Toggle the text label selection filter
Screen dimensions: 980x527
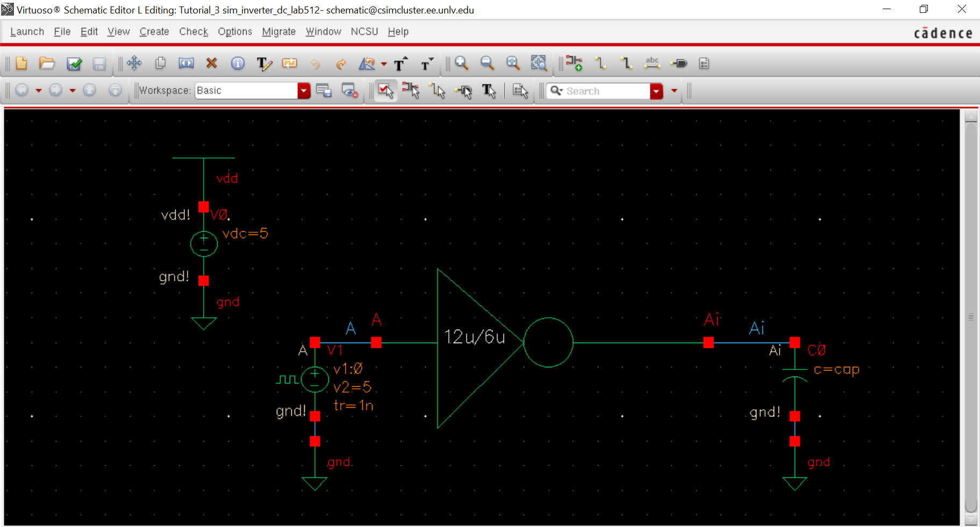[489, 91]
